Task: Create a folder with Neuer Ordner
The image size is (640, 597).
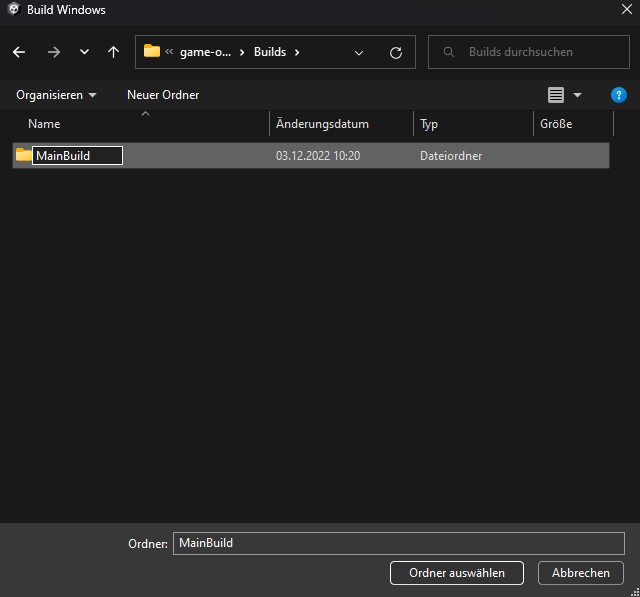Action: click(x=163, y=95)
